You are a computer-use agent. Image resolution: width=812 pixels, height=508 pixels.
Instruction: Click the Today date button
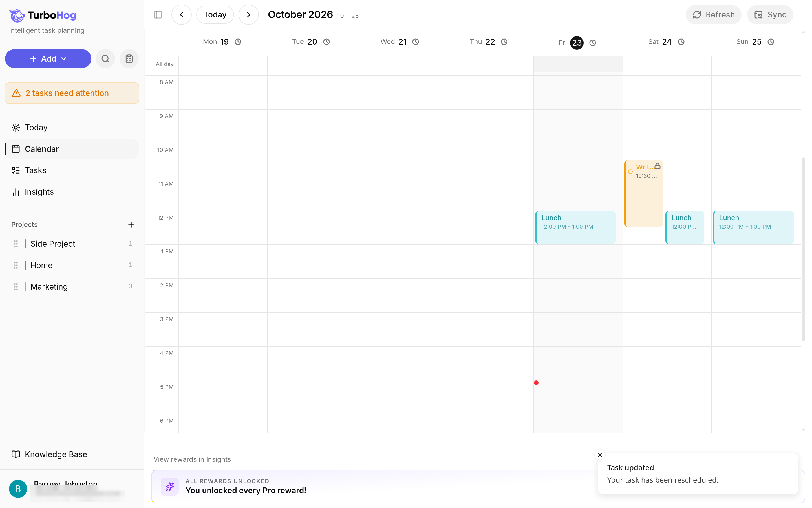click(215, 15)
